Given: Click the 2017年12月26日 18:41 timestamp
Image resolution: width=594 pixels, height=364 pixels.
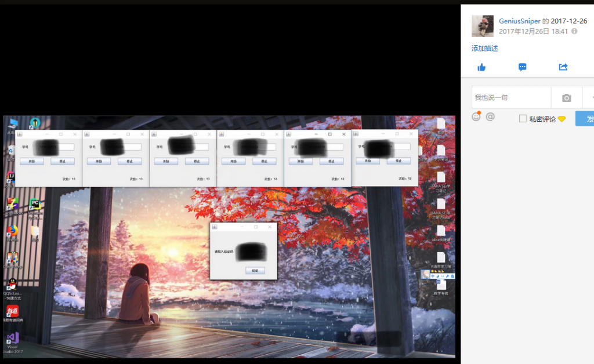Looking at the screenshot, I should click(x=533, y=31).
